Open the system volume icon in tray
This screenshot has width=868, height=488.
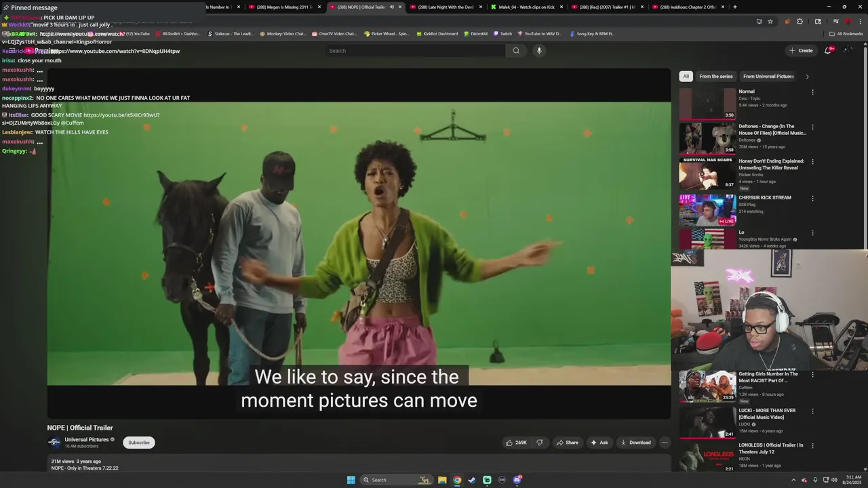(x=834, y=480)
